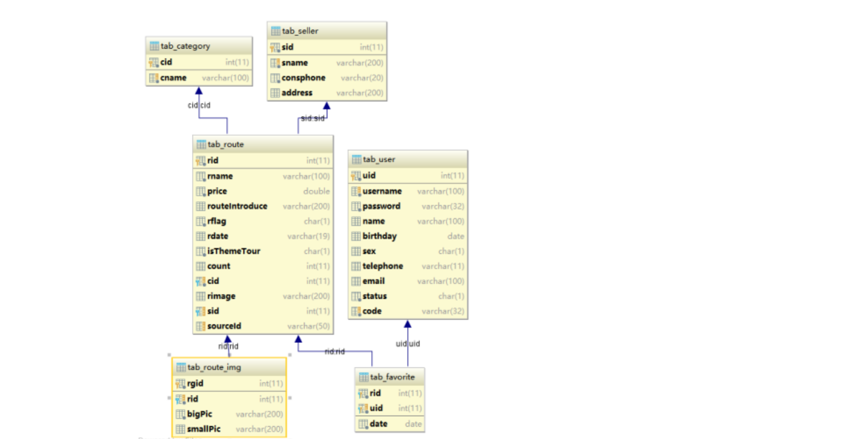The height and width of the screenshot is (439, 868).
Task: Click the cid:cid relationship label
Action: 199,105
